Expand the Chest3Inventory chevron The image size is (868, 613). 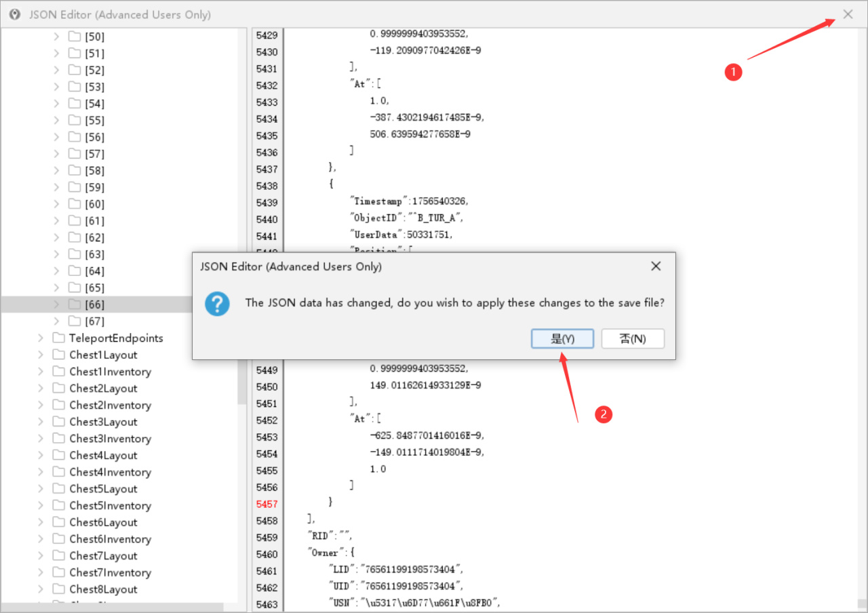click(41, 438)
